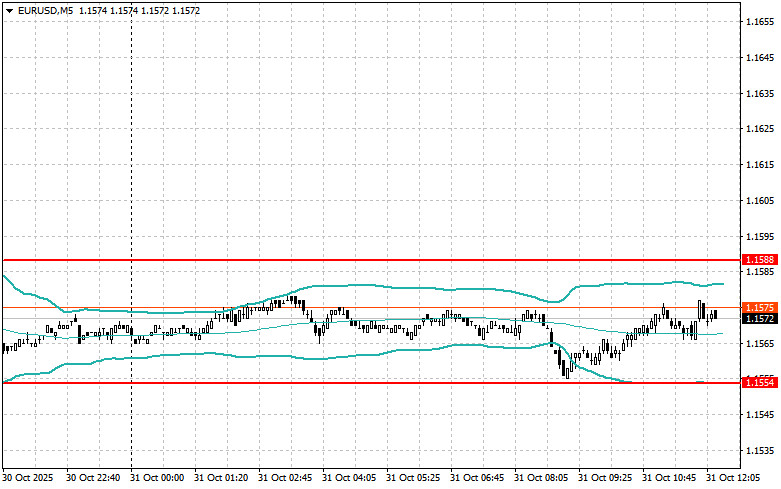Select the EURUSD,M5 chart title text
Image resolution: width=781 pixels, height=489 pixels.
[x=45, y=10]
